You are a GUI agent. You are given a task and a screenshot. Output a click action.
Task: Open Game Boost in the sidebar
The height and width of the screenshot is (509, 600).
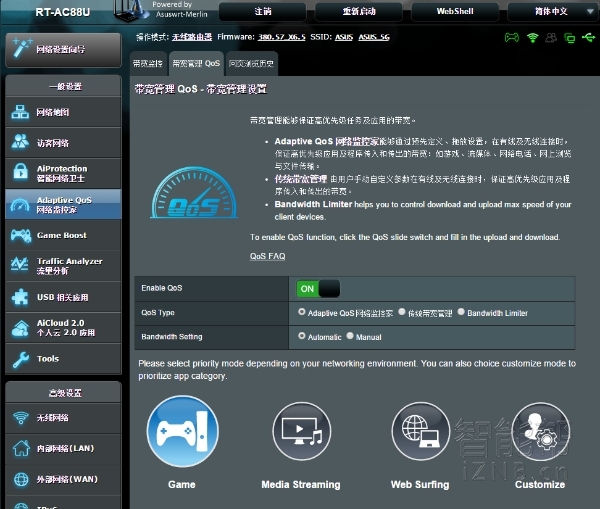(x=64, y=235)
